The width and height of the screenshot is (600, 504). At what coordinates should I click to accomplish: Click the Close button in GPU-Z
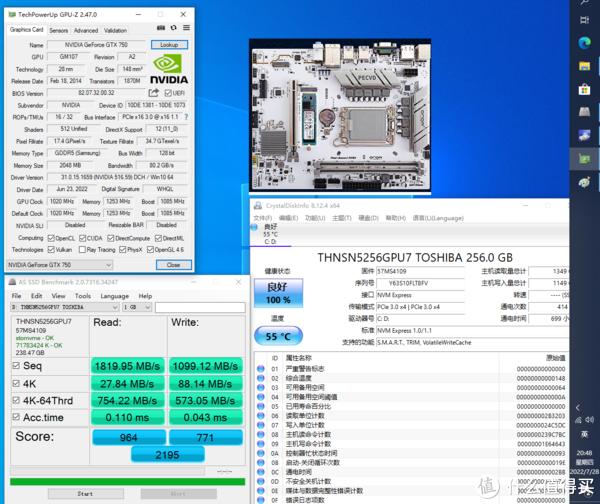click(173, 265)
